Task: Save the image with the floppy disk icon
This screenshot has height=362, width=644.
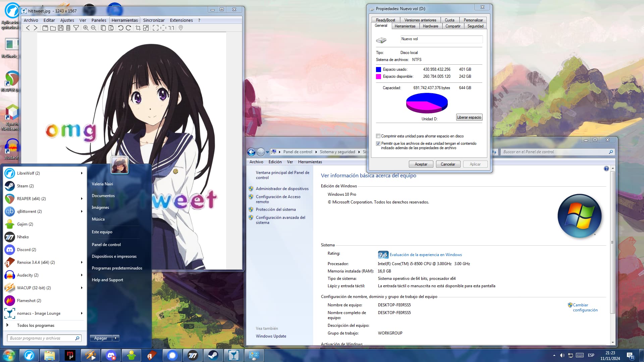Action: coord(61,28)
